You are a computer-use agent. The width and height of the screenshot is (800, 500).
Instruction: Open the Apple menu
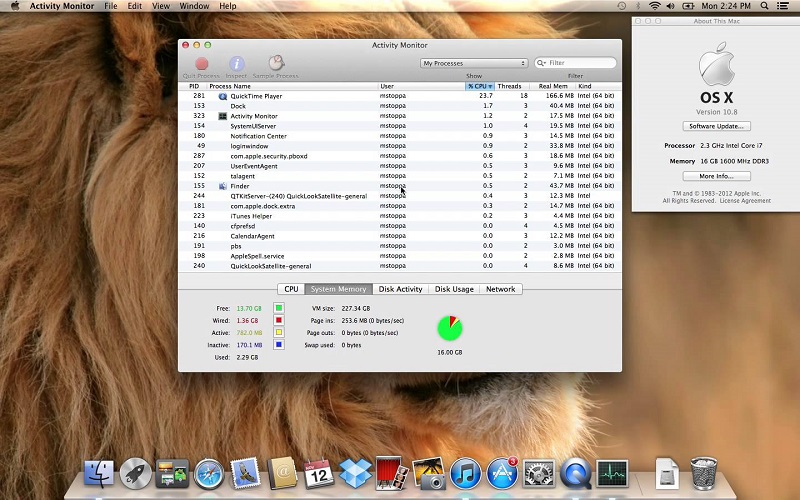(x=15, y=6)
